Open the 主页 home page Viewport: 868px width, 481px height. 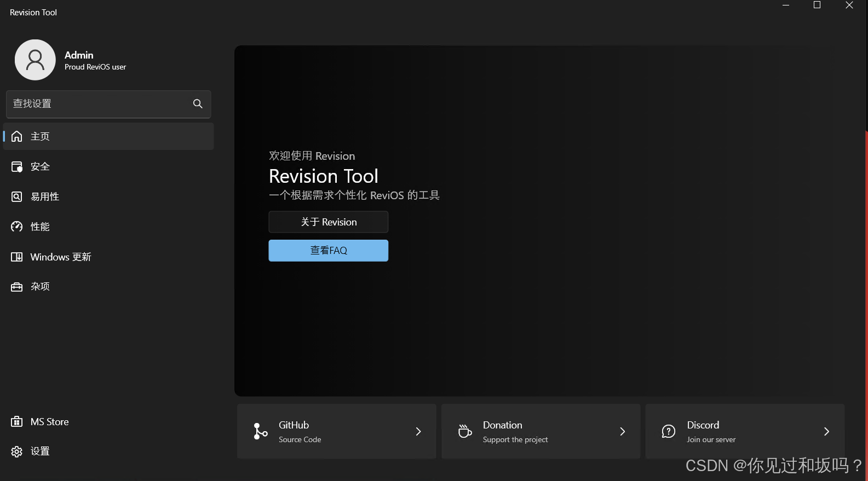pyautogui.click(x=108, y=136)
